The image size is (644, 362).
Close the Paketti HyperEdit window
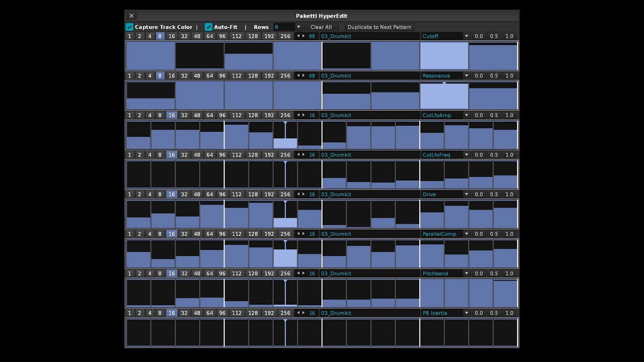(131, 16)
